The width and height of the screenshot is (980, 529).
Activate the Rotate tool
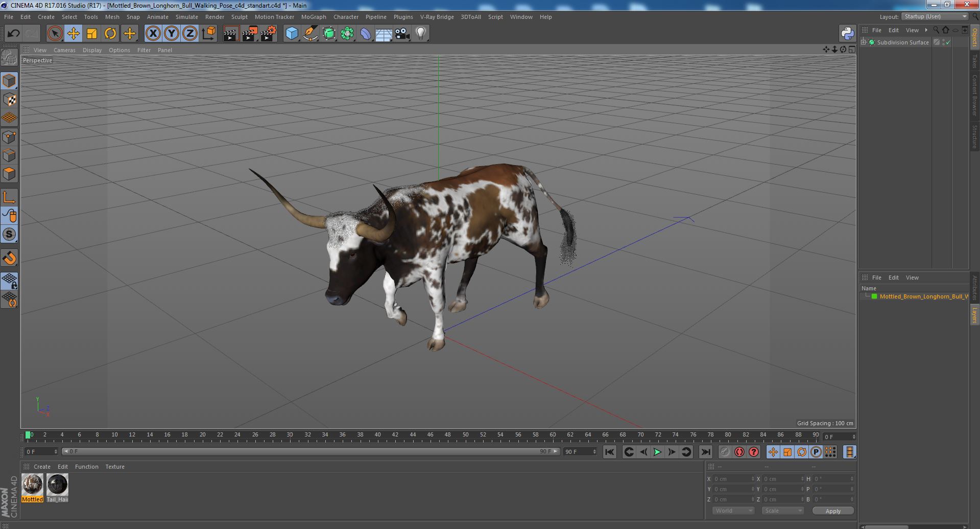pyautogui.click(x=110, y=34)
